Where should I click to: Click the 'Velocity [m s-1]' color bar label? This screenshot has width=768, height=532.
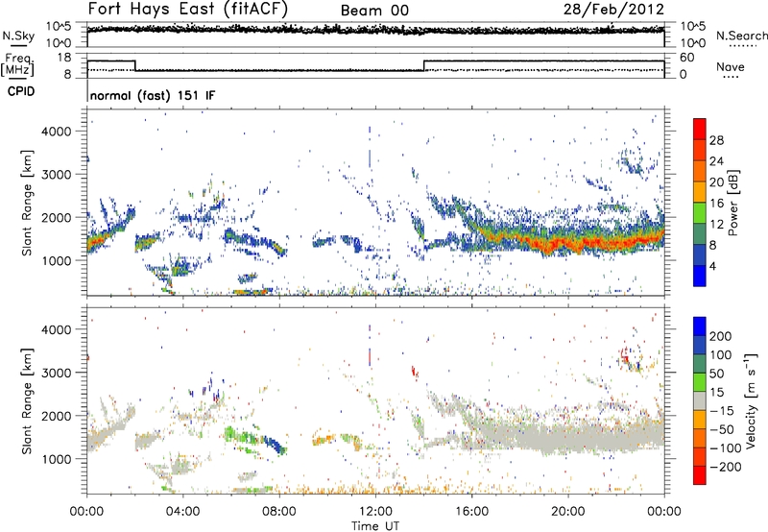click(751, 400)
